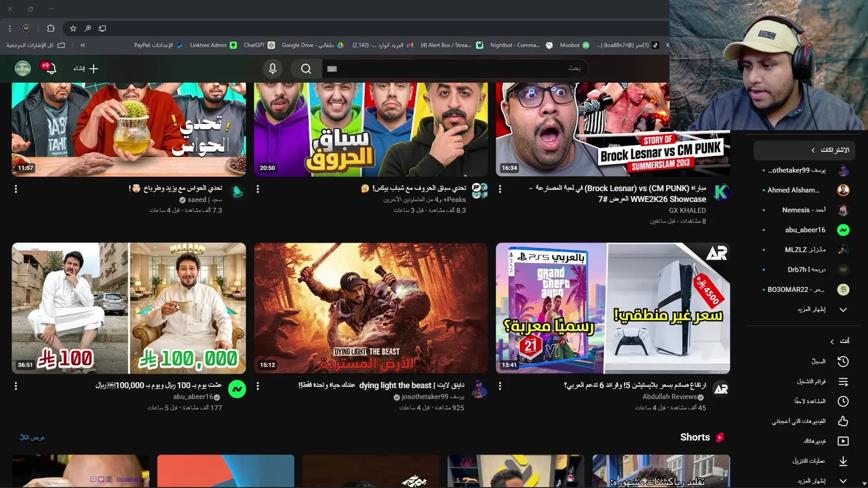The image size is (868, 488).
Task: Open the browser extensions puzzle icon
Action: pos(51,28)
